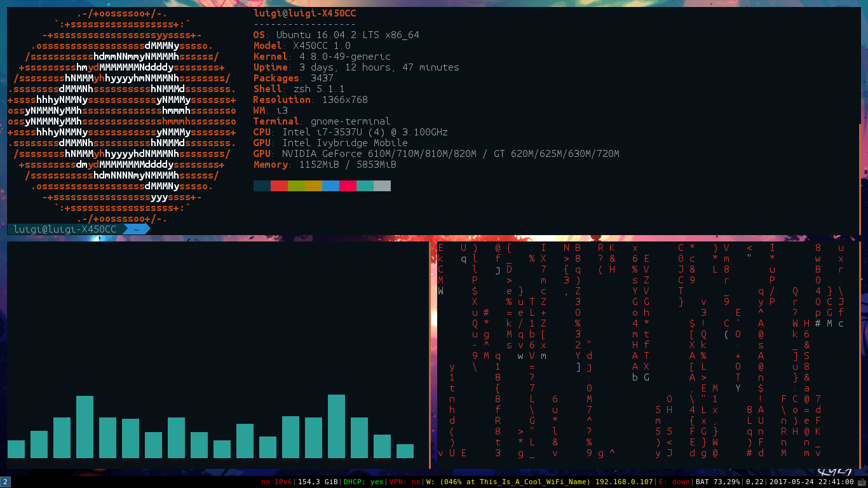The height and width of the screenshot is (488, 868).
Task: Click the mustard yellow neofetch color block
Action: (x=313, y=186)
